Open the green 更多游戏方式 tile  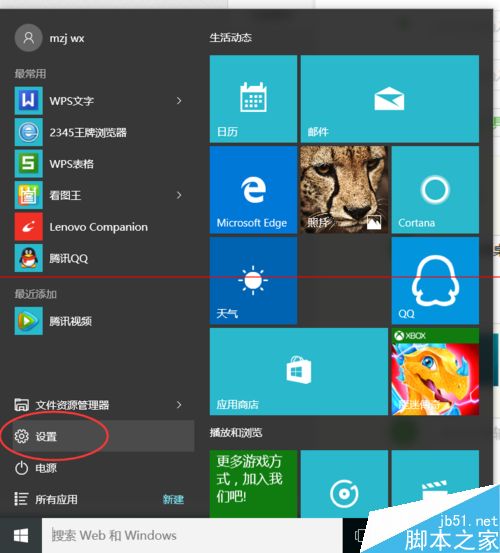coord(253,484)
